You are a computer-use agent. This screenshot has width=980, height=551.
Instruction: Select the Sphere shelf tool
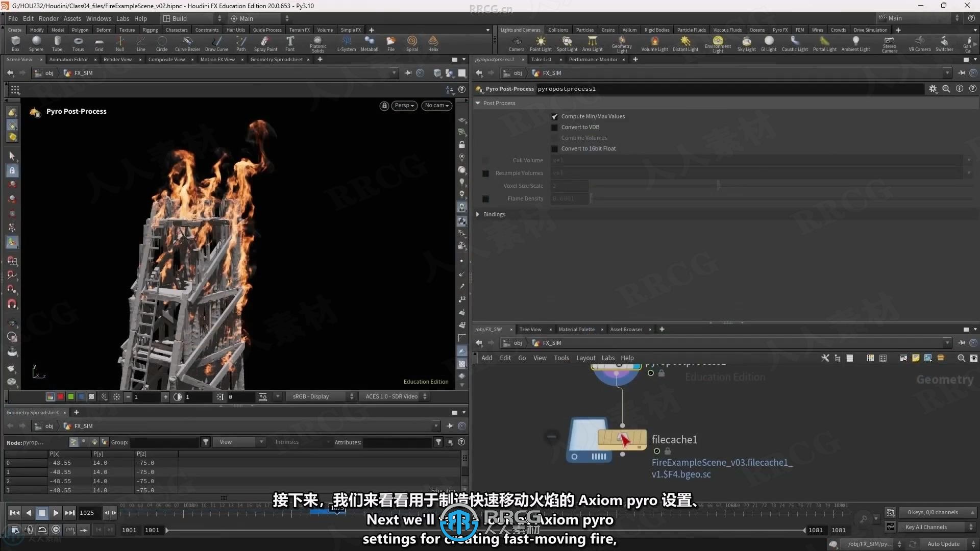click(x=36, y=43)
